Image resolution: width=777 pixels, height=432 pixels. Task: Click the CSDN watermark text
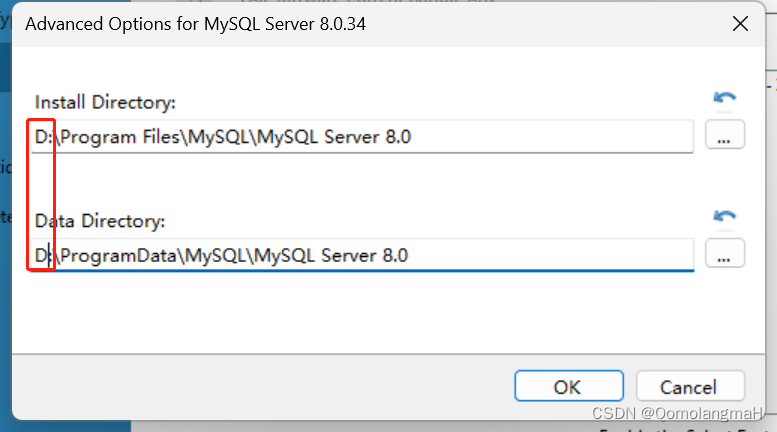coord(677,413)
